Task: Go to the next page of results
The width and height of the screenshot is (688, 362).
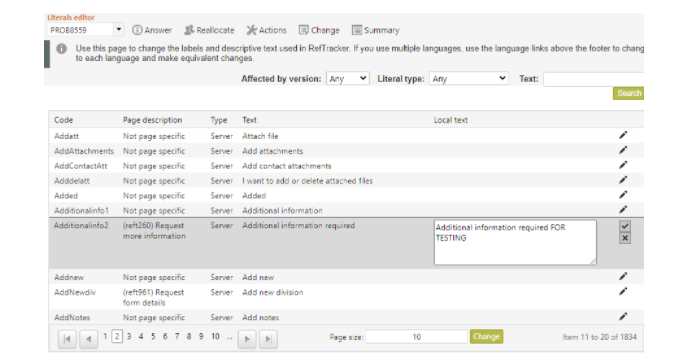Action: click(x=247, y=339)
